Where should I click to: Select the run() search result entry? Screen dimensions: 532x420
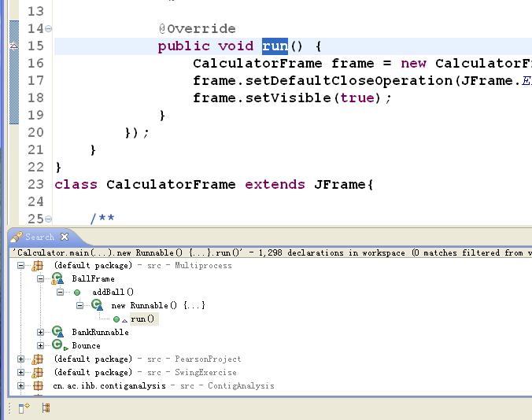142,319
